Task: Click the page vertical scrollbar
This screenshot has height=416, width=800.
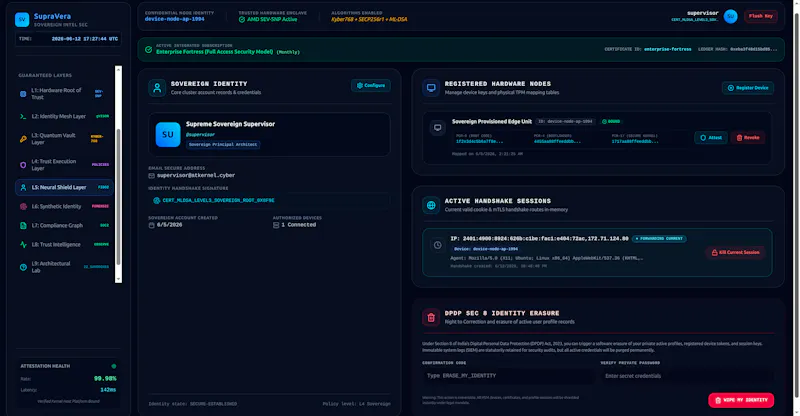Action: (796, 204)
